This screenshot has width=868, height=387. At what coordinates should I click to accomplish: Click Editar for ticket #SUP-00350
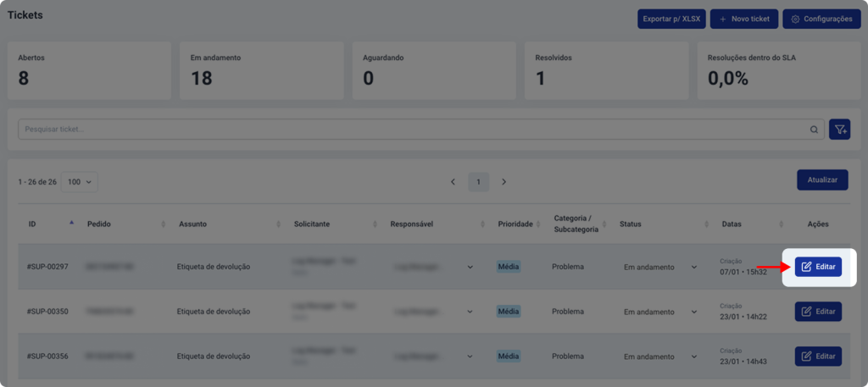(818, 312)
